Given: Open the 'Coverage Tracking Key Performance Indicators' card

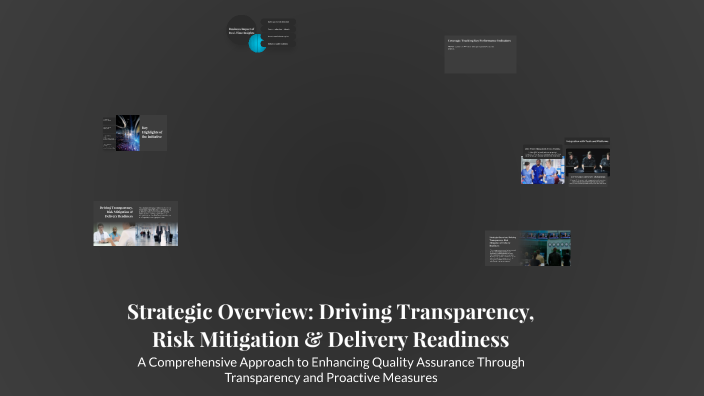Looking at the screenshot, I should (480, 54).
